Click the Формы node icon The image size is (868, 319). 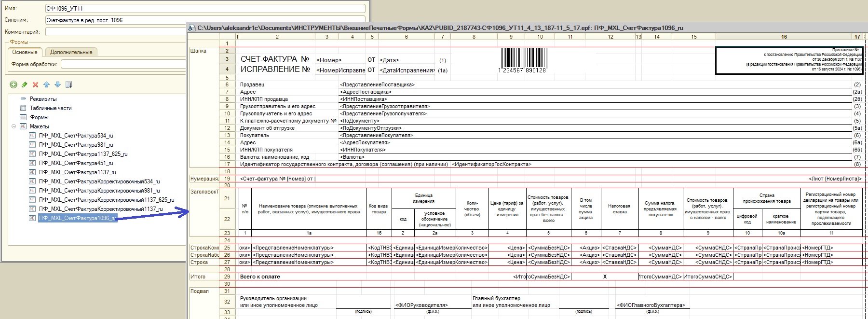tap(23, 117)
